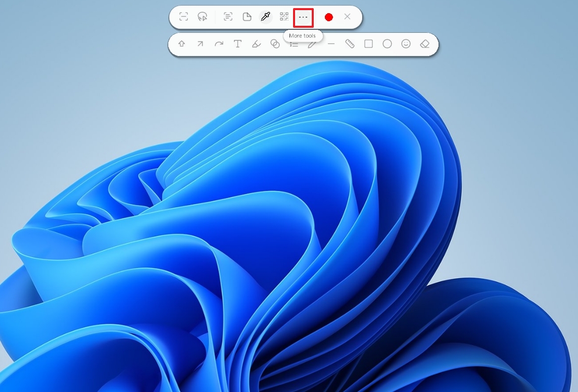
Task: Select the pencil drawing tool
Action: click(x=312, y=44)
